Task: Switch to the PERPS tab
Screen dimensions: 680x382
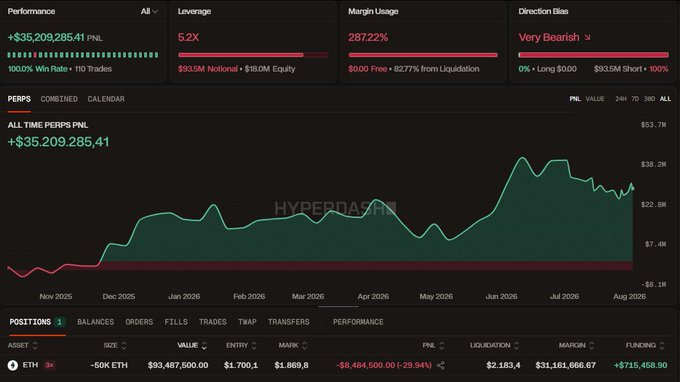Action: pos(19,99)
